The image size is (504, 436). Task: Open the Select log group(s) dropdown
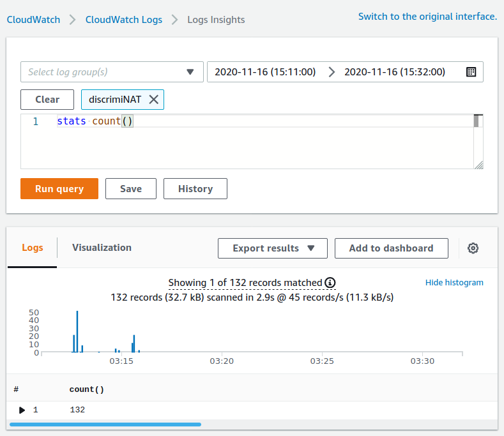(x=112, y=72)
